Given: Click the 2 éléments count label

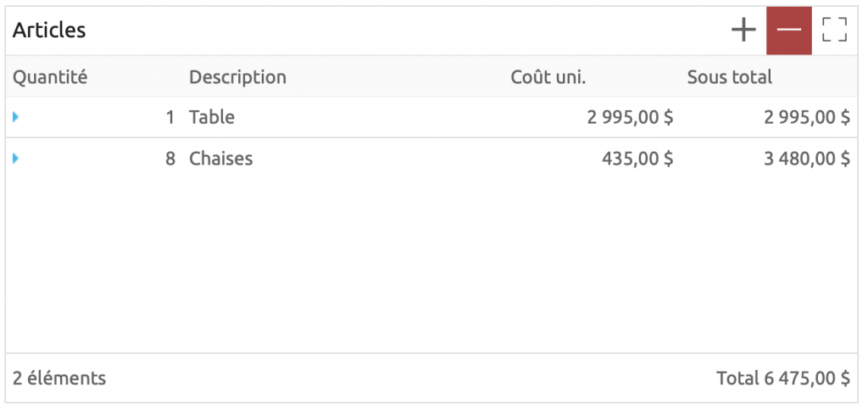Looking at the screenshot, I should (59, 378).
